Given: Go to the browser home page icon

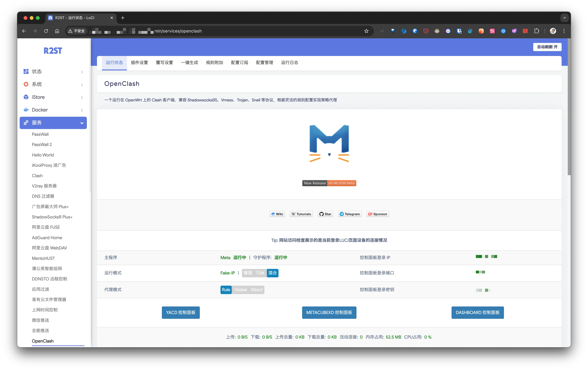Looking at the screenshot, I should [57, 31].
